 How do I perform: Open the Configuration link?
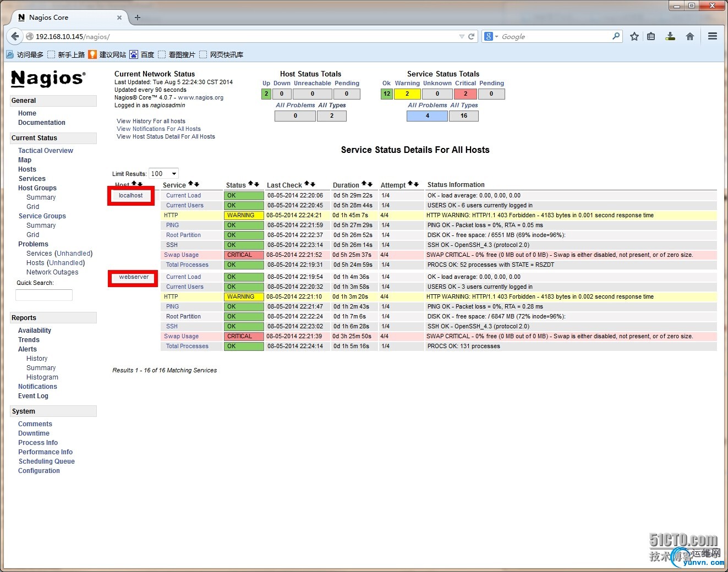(x=39, y=471)
